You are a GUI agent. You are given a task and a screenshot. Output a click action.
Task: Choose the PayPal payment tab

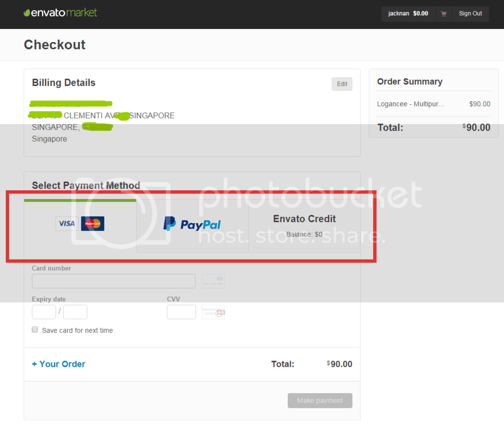point(192,225)
